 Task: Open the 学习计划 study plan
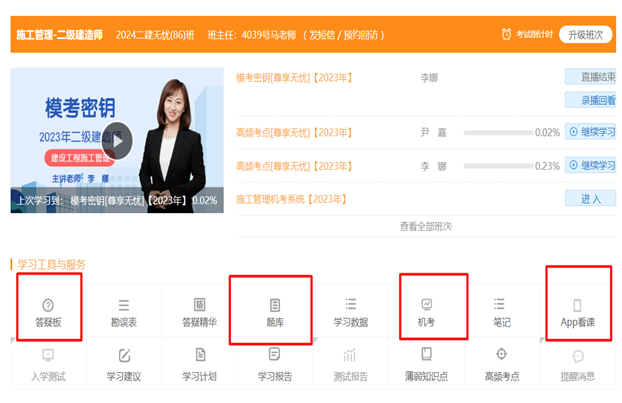(x=200, y=365)
